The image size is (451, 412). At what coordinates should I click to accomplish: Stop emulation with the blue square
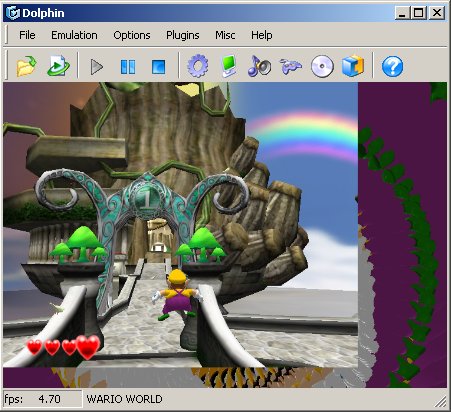158,67
